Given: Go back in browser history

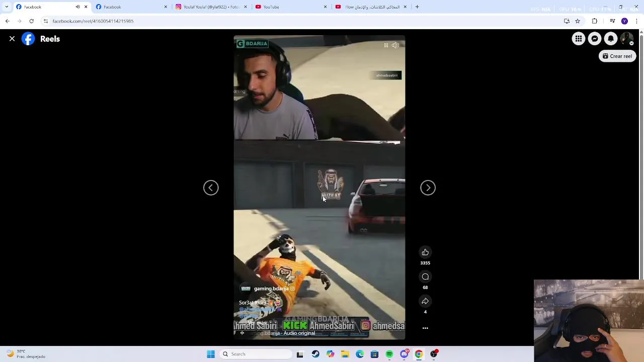Looking at the screenshot, I should point(7,21).
